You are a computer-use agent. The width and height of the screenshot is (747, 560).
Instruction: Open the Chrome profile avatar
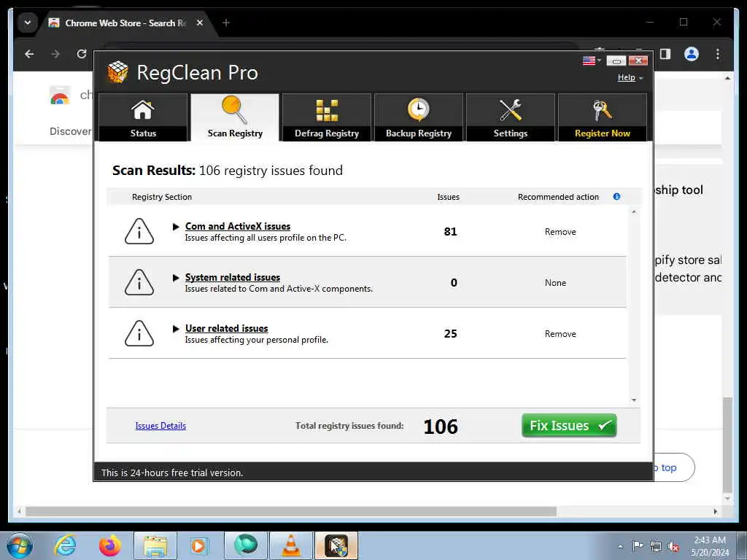[692, 54]
